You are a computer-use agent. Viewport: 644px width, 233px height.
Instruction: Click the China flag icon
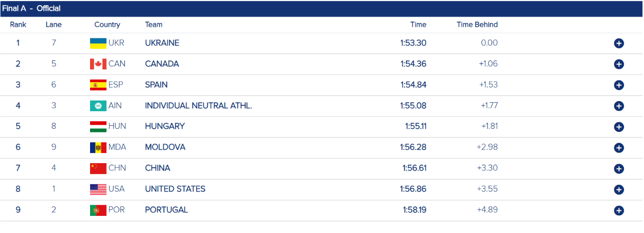(98, 168)
